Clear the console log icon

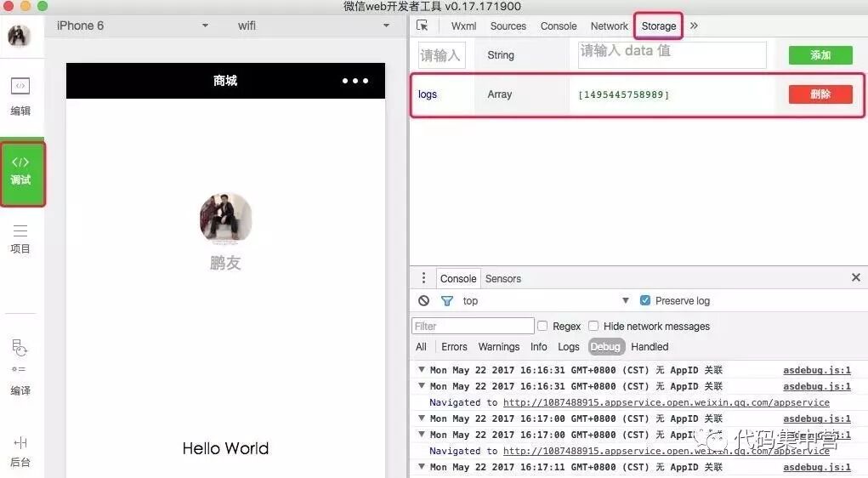point(423,301)
